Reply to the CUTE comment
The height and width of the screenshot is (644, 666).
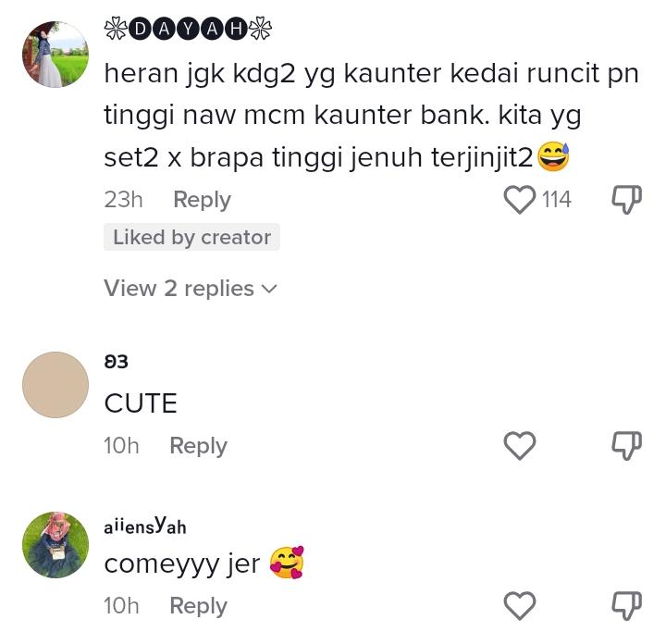[x=198, y=446]
